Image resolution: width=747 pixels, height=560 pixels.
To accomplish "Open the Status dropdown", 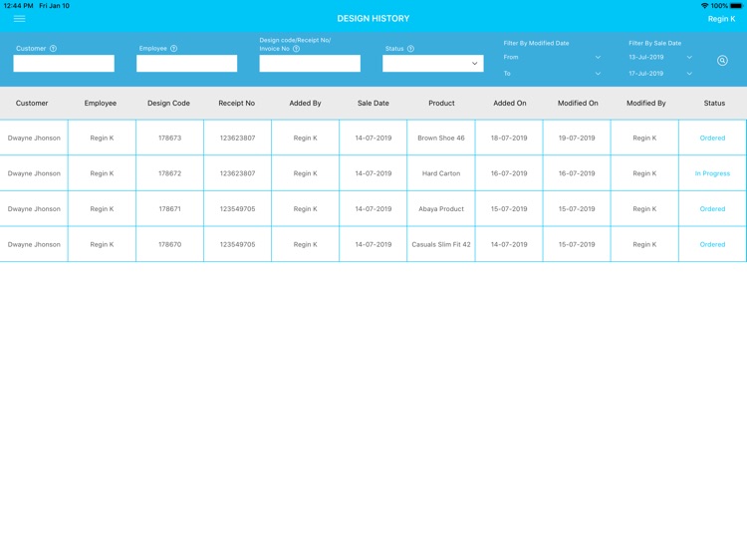I will click(432, 64).
